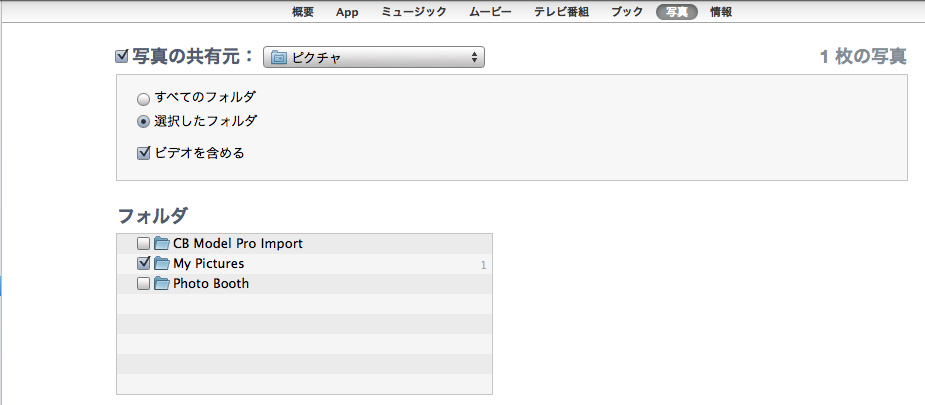Select the ブック tab
The image size is (925, 405).
(627, 12)
